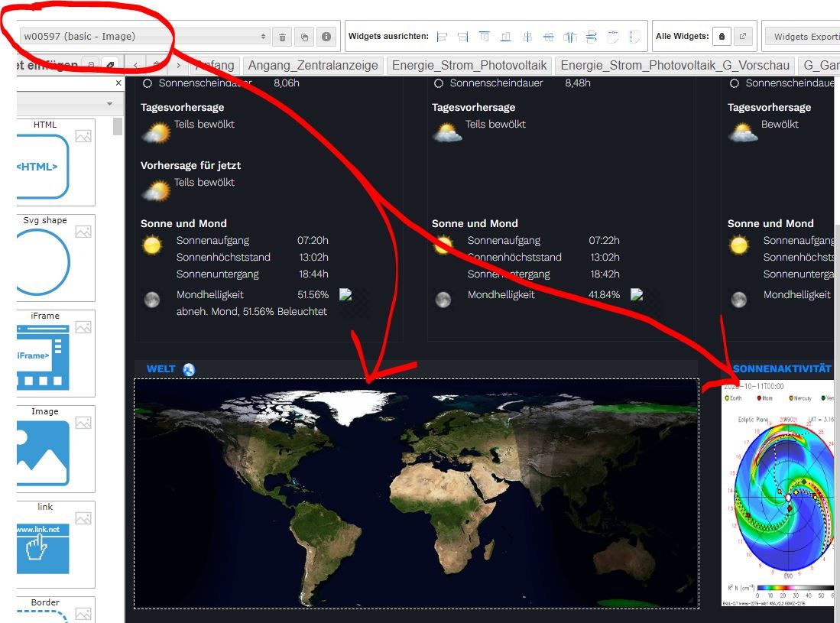Open the Angang_Zentralanzeige view tab
This screenshot has height=623, width=840.
tap(313, 65)
